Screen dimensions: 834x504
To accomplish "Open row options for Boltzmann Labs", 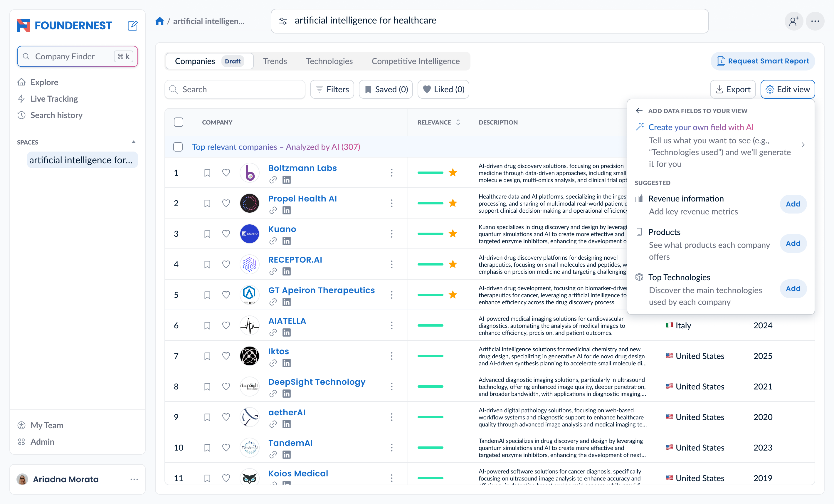I will pyautogui.click(x=392, y=173).
